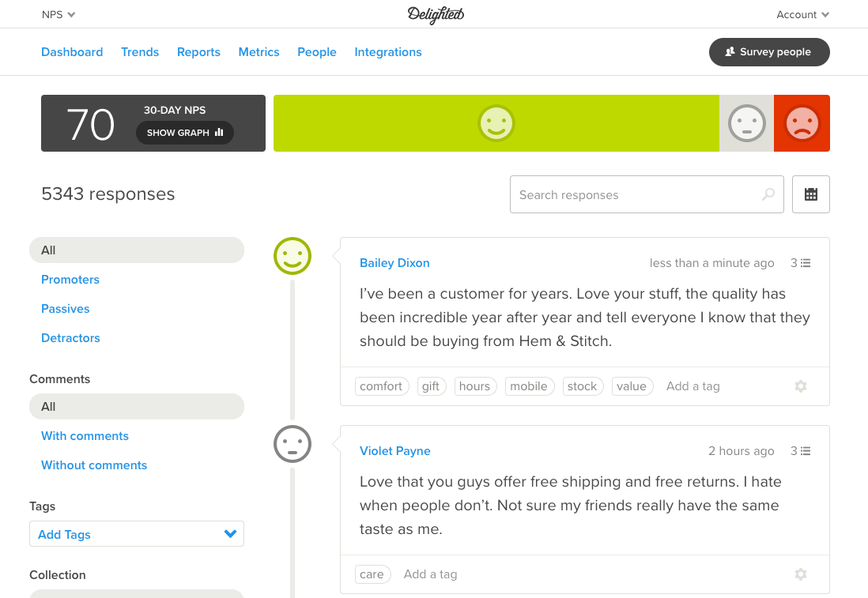868x598 pixels.
Task: Open the Integrations tab
Action: point(388,52)
